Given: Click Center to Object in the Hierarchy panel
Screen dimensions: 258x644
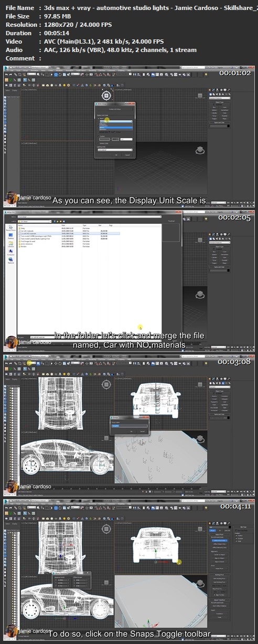Looking at the screenshot, I should 220,555.
